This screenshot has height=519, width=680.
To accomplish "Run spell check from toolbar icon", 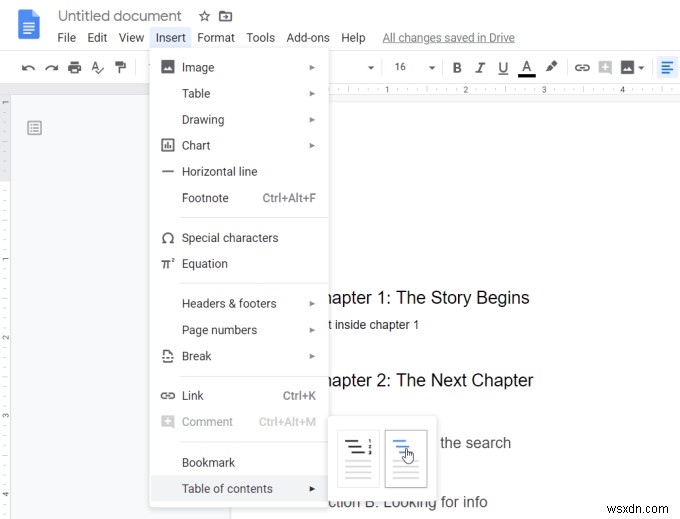I will click(x=98, y=68).
